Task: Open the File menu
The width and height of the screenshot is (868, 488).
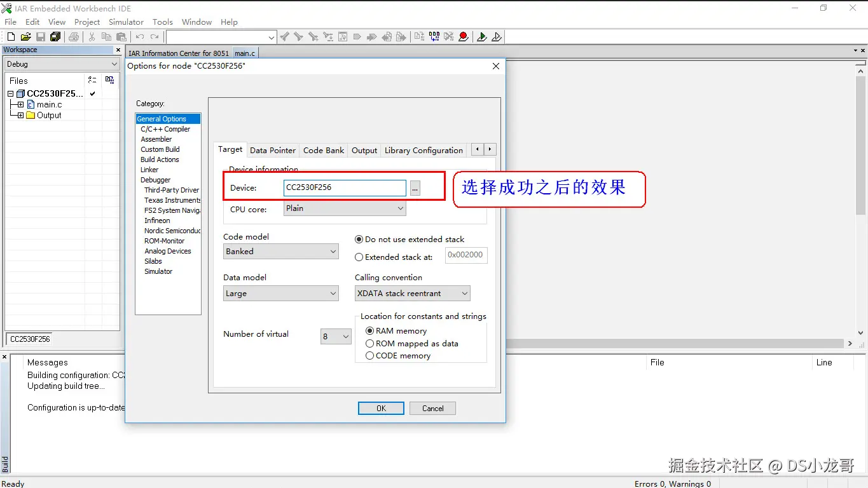Action: point(11,22)
